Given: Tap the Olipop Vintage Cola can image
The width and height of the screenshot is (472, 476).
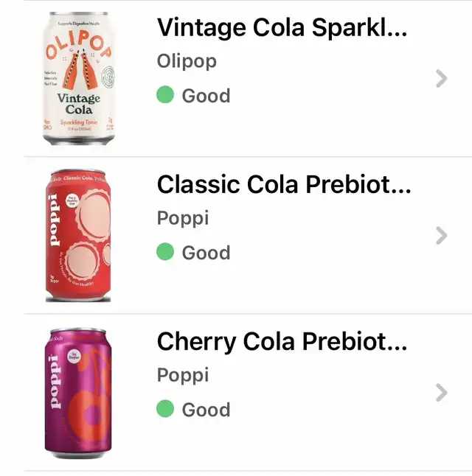Looking at the screenshot, I should 79,78.
